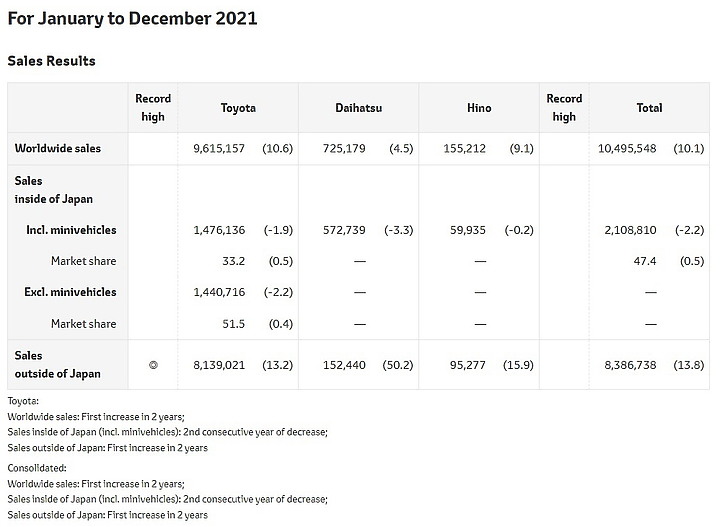720x527 pixels.
Task: Click the (50.2) Daihatsu percentage
Action: 398,365
